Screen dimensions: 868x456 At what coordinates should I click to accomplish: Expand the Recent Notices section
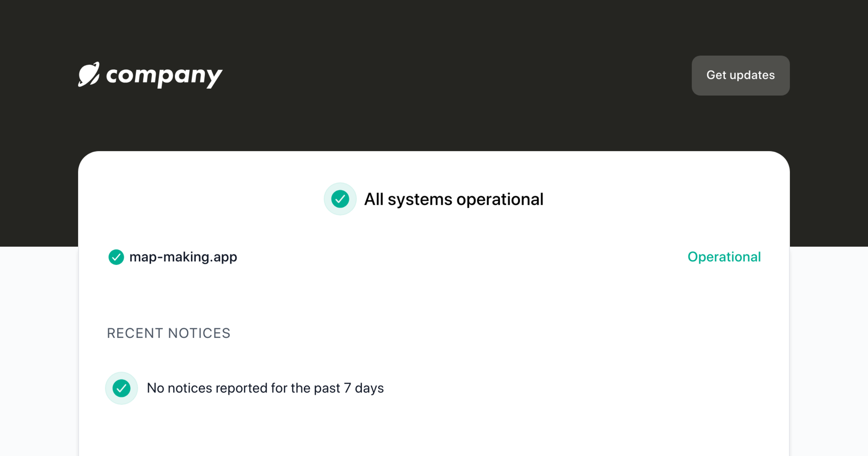point(168,333)
